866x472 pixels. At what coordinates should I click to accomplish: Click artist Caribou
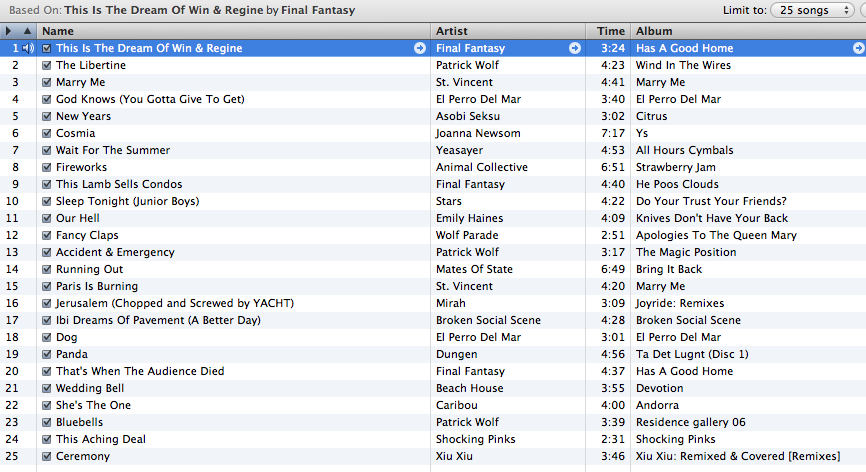456,405
